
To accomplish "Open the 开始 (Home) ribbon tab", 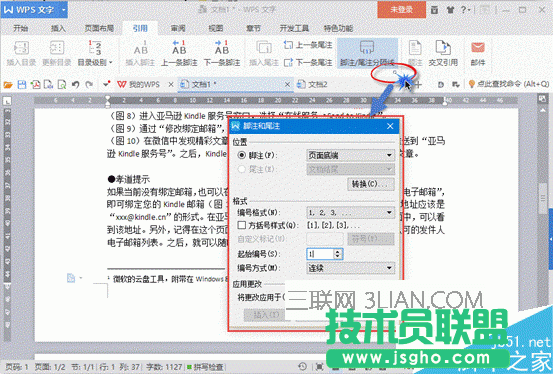I will coord(20,28).
